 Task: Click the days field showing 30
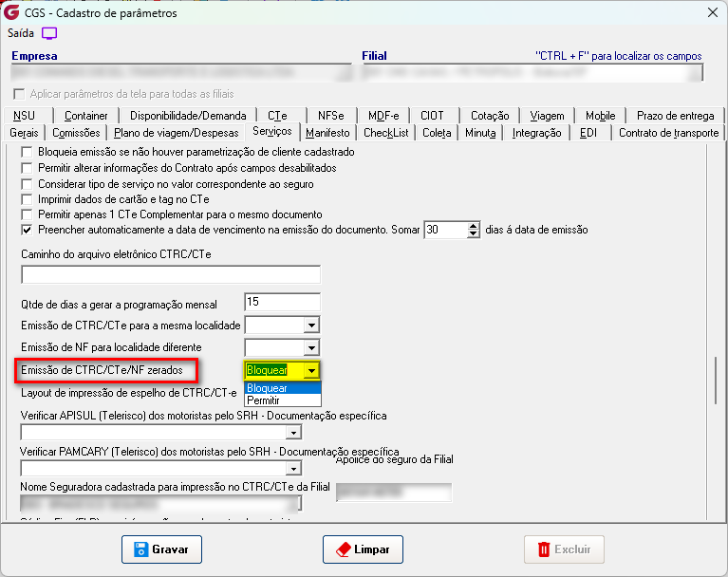coord(446,230)
